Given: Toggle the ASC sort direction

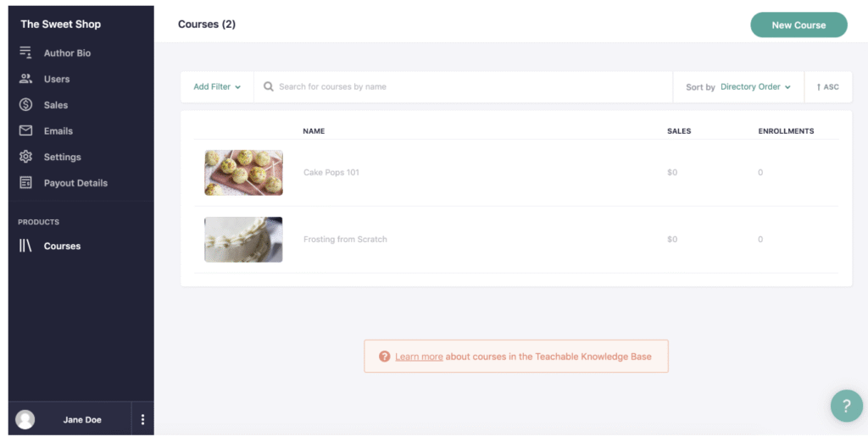Looking at the screenshot, I should (828, 87).
